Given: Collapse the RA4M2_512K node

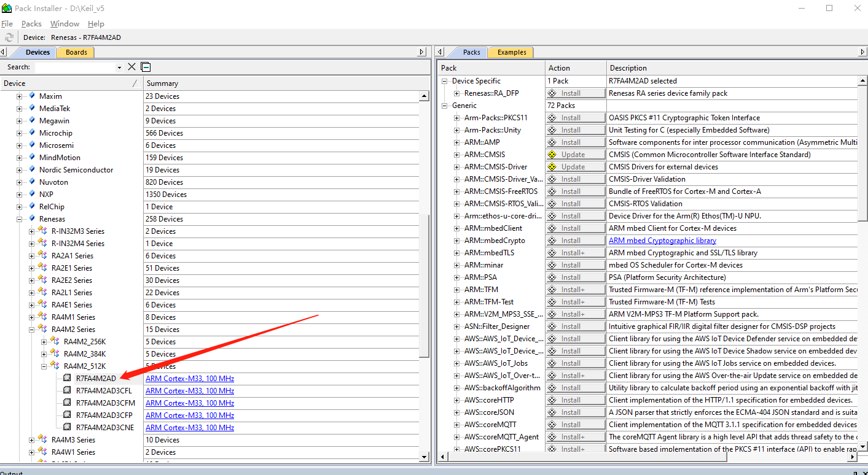Looking at the screenshot, I should tap(44, 366).
